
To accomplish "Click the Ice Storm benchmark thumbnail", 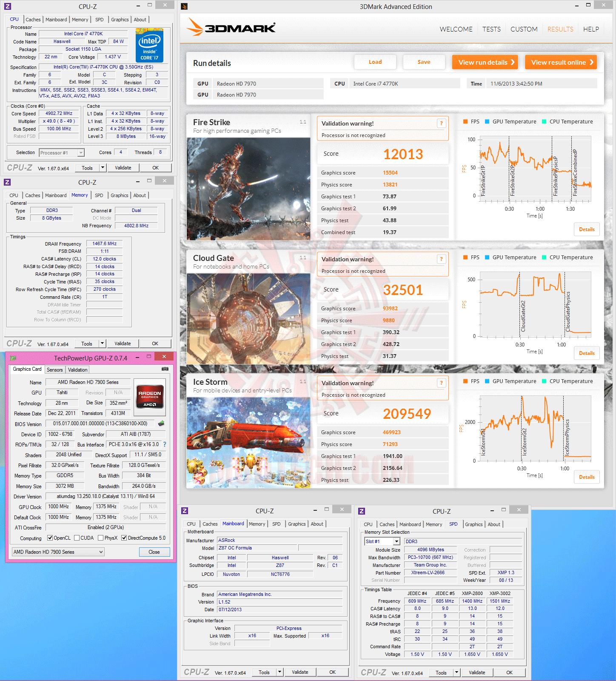I will point(248,443).
